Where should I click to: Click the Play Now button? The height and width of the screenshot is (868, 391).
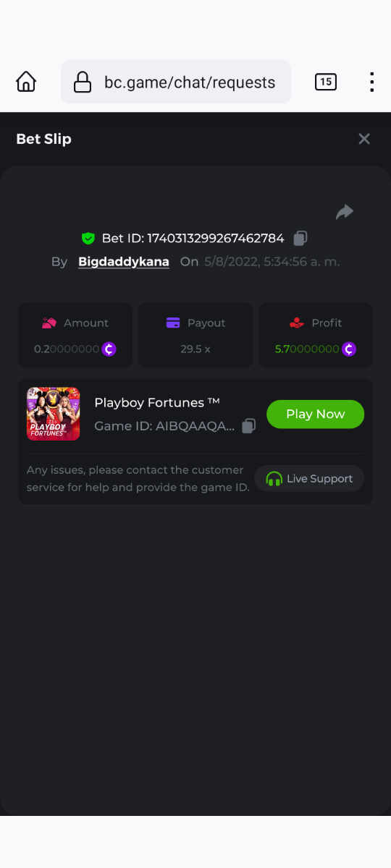(315, 414)
